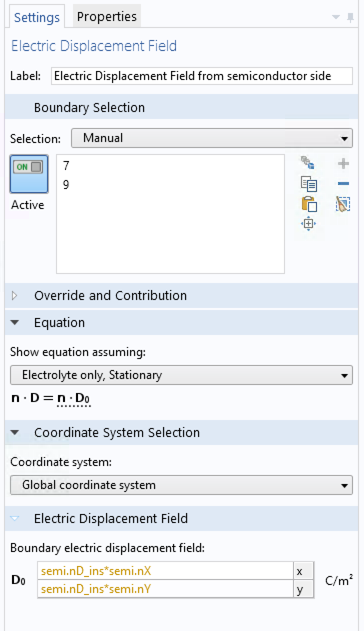Viewport: 364px width, 631px height.
Task: Toggle the Active selection ON switch
Action: 29,173
